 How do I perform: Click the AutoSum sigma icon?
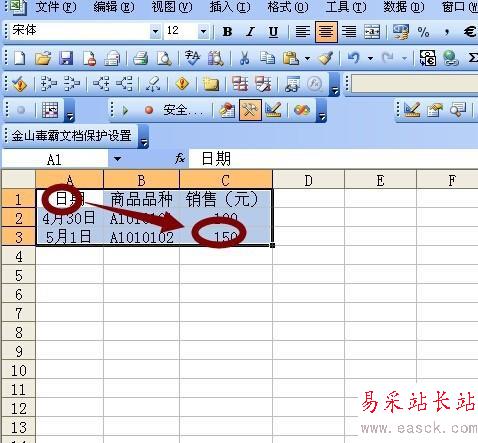tap(473, 58)
